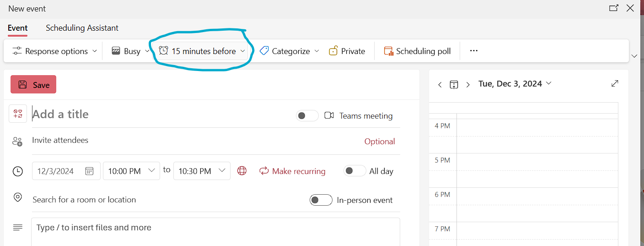This screenshot has width=644, height=246.
Task: Click the Response options sliders icon
Action: coord(17,51)
